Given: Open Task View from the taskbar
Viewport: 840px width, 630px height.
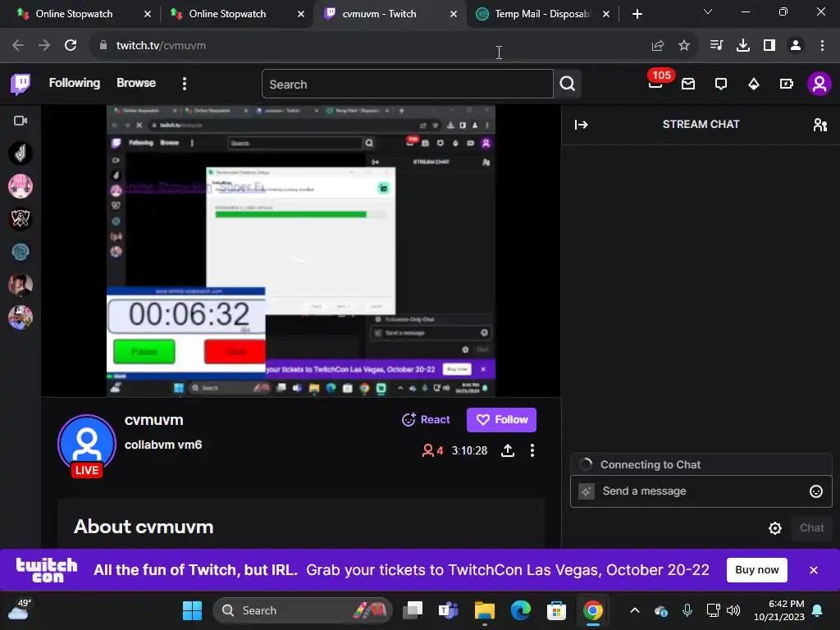Looking at the screenshot, I should [x=413, y=610].
